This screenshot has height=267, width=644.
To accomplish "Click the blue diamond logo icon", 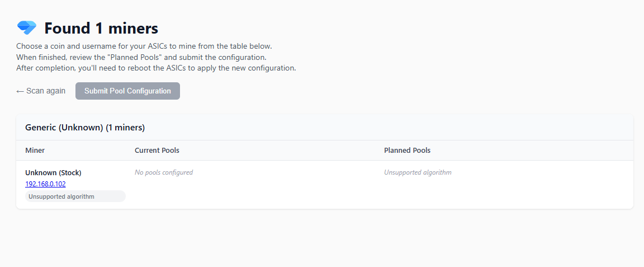I will (26, 27).
